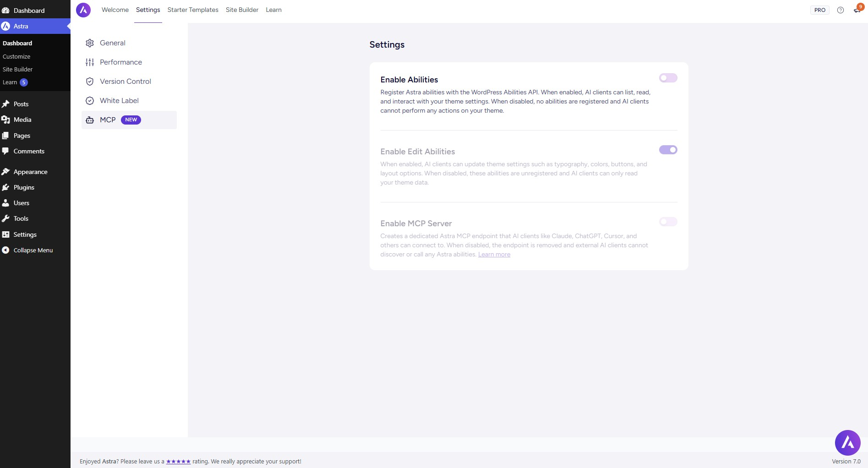Toggle Enable MCP Server switch
The image size is (868, 468).
pos(668,222)
